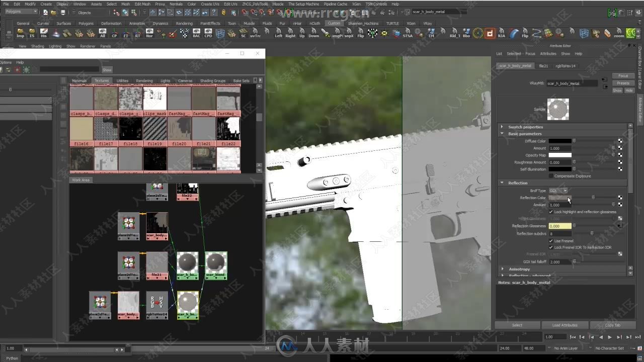
Task: Click the Nor shelf icon
Action: [149, 33]
